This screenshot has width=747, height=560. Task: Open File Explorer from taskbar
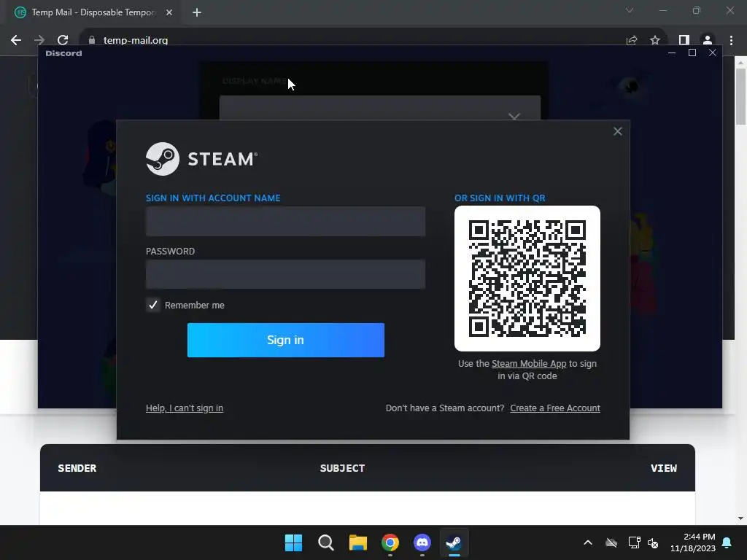tap(357, 542)
